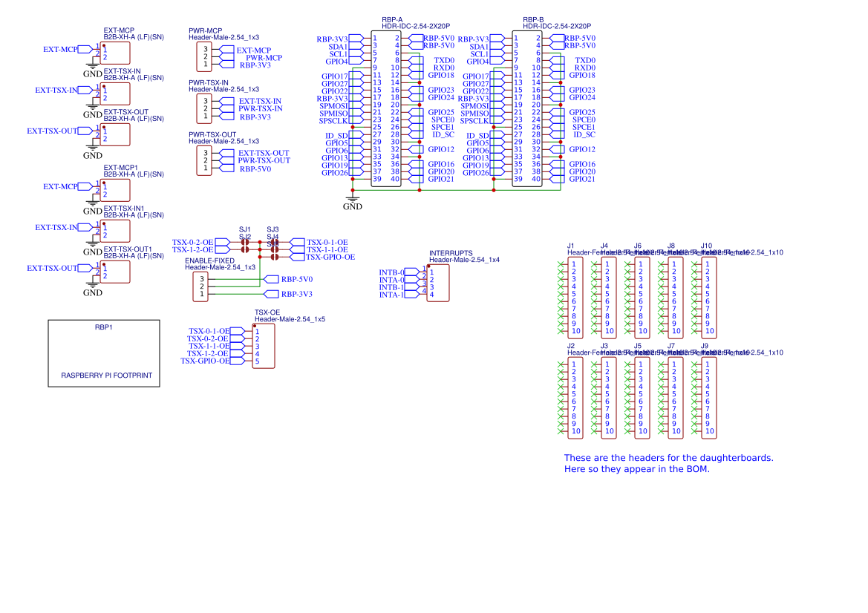Select the RBP1 Raspberry Pi footprint box

click(104, 353)
